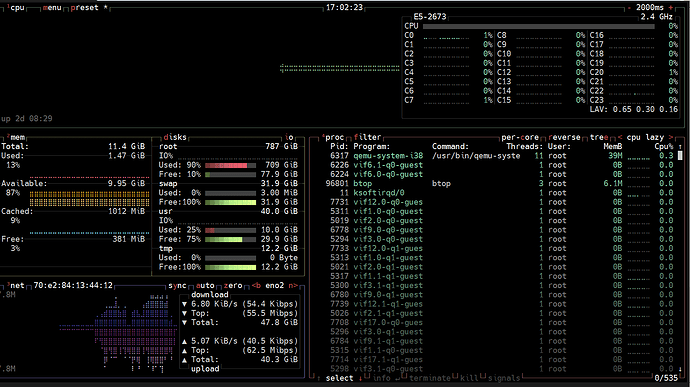The height and width of the screenshot is (387, 690).
Task: Open info for selected process
Action: click(381, 378)
